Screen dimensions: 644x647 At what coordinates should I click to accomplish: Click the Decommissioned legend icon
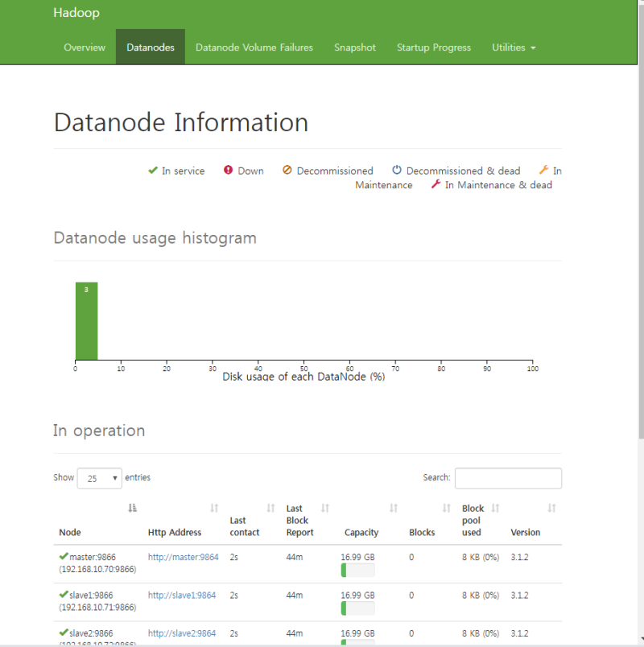(x=287, y=170)
